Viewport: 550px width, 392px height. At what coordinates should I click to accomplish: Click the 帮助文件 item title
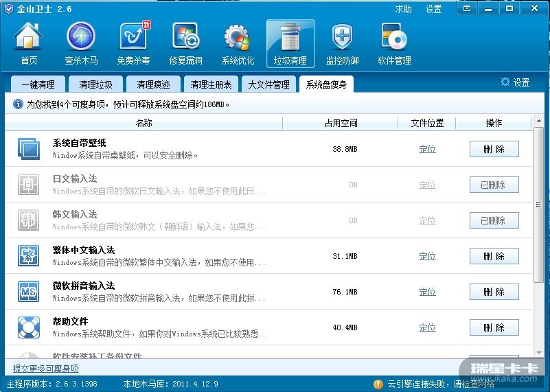pos(70,321)
